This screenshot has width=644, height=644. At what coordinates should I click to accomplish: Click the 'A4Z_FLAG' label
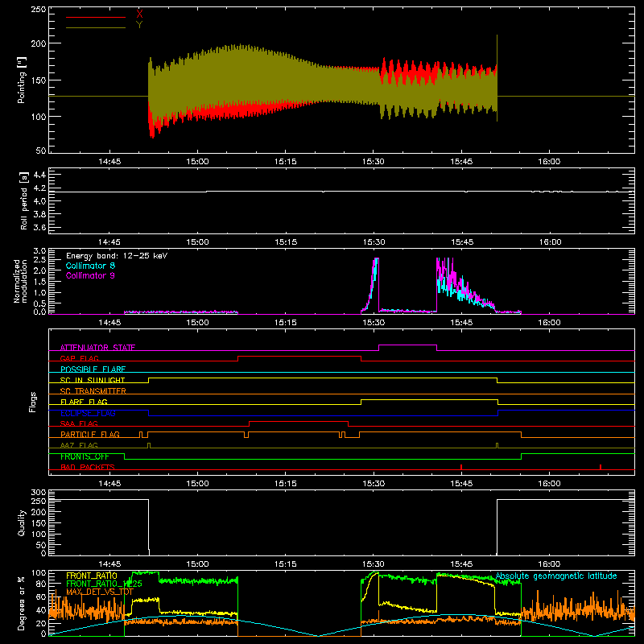coord(79,445)
